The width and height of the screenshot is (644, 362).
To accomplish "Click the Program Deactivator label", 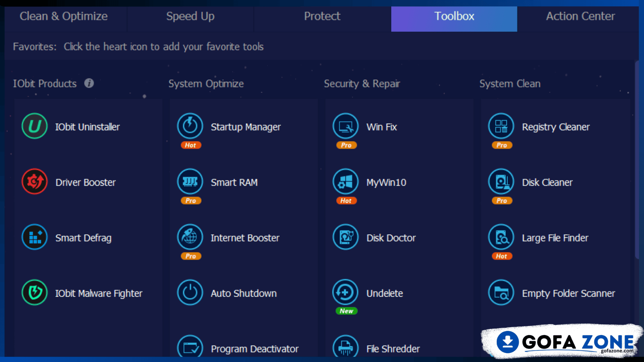I will 255,349.
